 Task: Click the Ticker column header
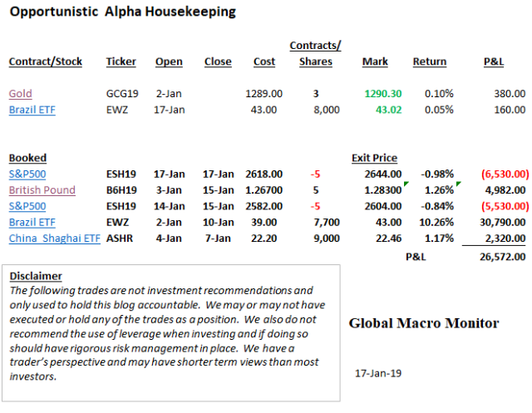pos(121,61)
